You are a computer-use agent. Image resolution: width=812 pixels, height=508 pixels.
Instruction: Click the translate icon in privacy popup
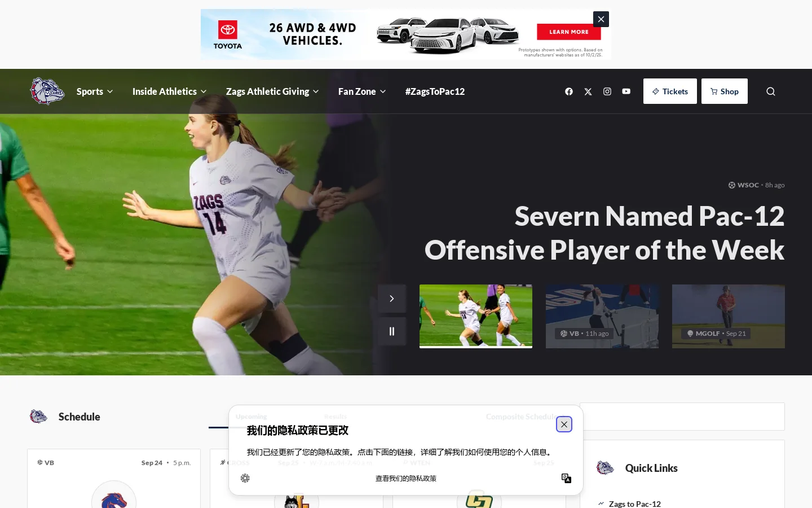(567, 478)
